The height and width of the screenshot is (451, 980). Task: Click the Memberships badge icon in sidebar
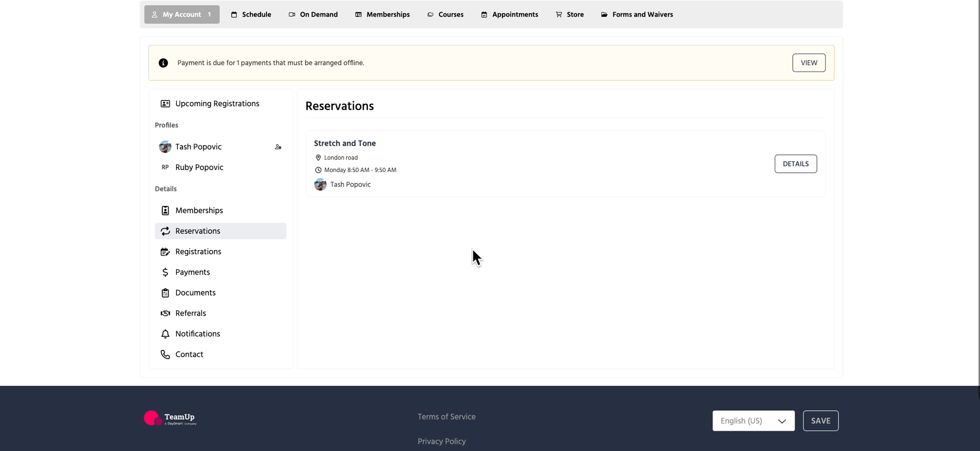point(165,210)
